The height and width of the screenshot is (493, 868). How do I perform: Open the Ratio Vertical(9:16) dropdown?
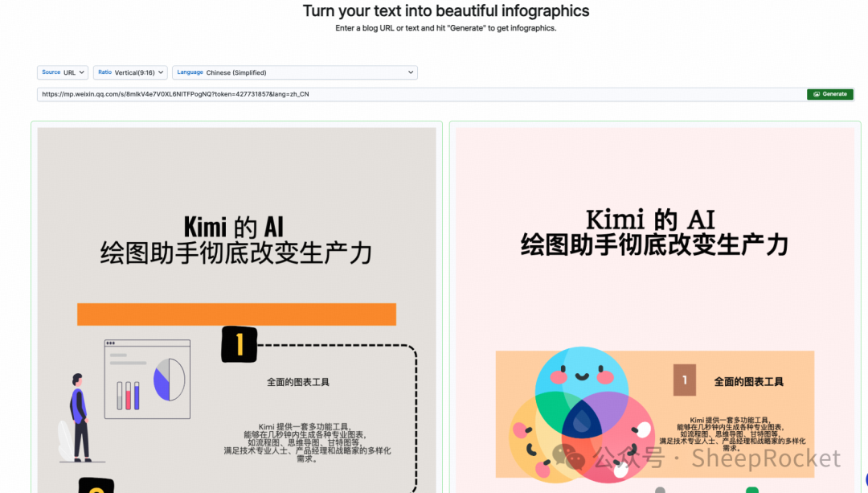tap(130, 72)
